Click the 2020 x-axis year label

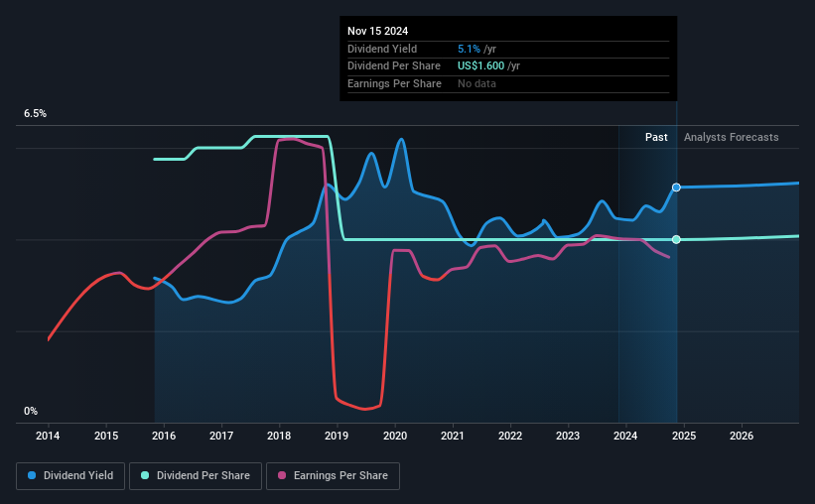[395, 436]
